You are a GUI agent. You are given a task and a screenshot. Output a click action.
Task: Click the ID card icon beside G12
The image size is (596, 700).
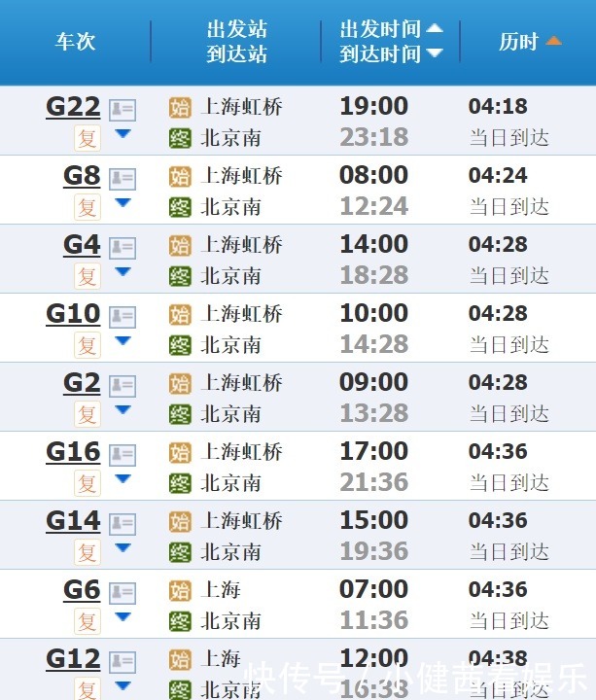[x=123, y=661]
